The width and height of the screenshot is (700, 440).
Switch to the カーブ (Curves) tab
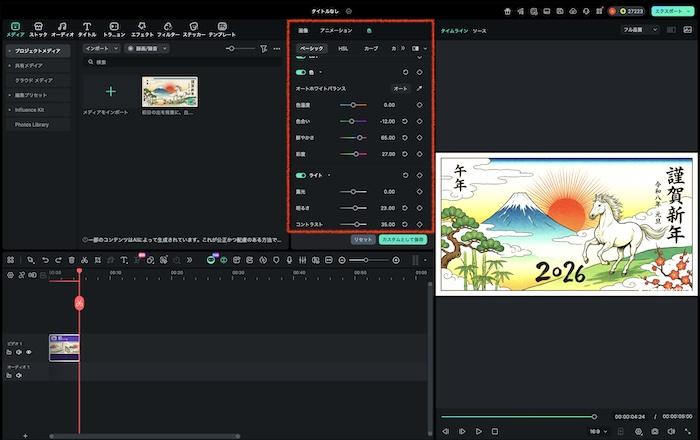click(x=371, y=48)
